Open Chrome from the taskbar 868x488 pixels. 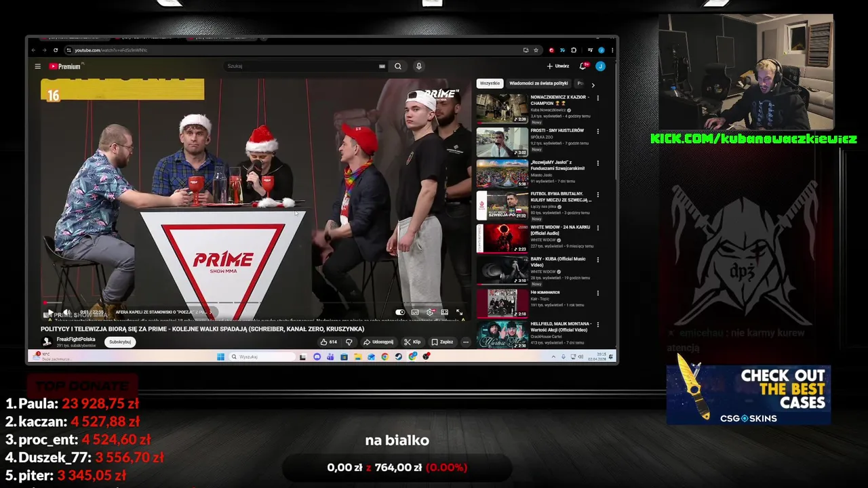point(384,357)
